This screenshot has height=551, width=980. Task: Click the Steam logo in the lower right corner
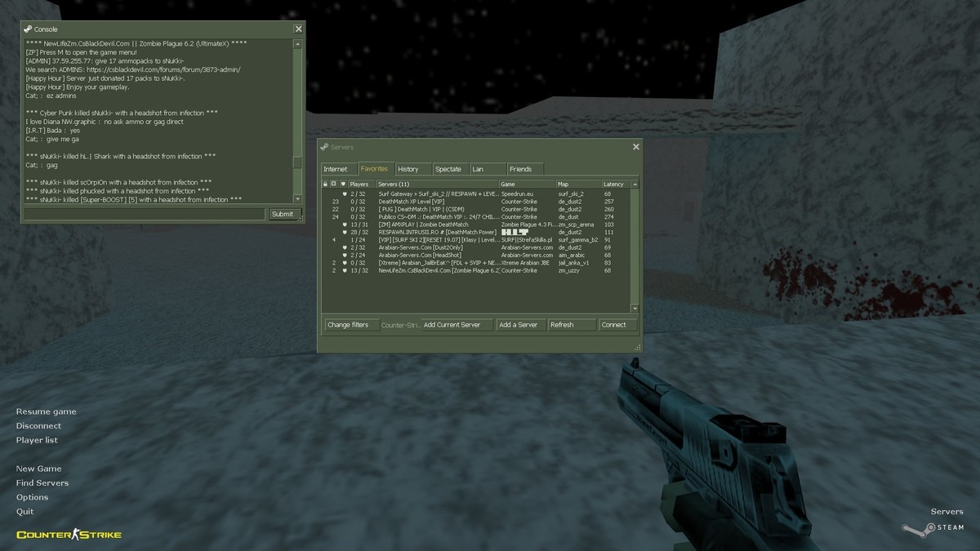[933, 527]
